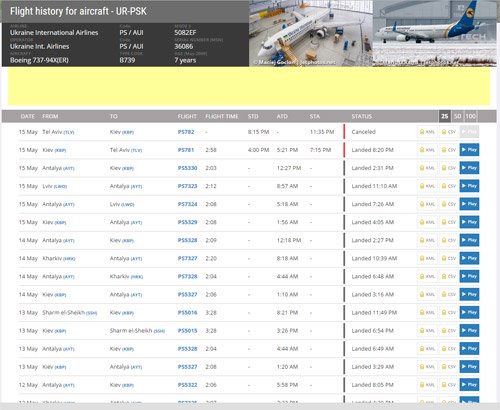Download KML for flight PS7324
Image resolution: width=500 pixels, height=410 pixels.
427,204
